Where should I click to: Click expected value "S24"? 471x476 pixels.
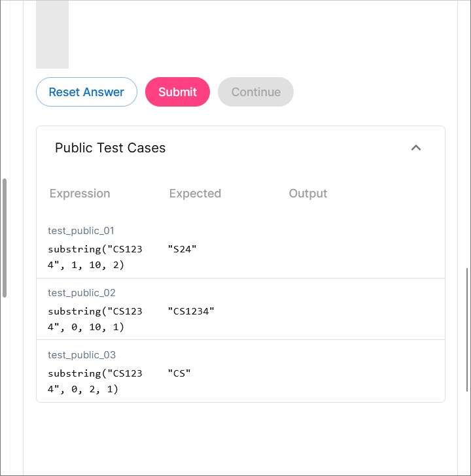[x=183, y=249]
